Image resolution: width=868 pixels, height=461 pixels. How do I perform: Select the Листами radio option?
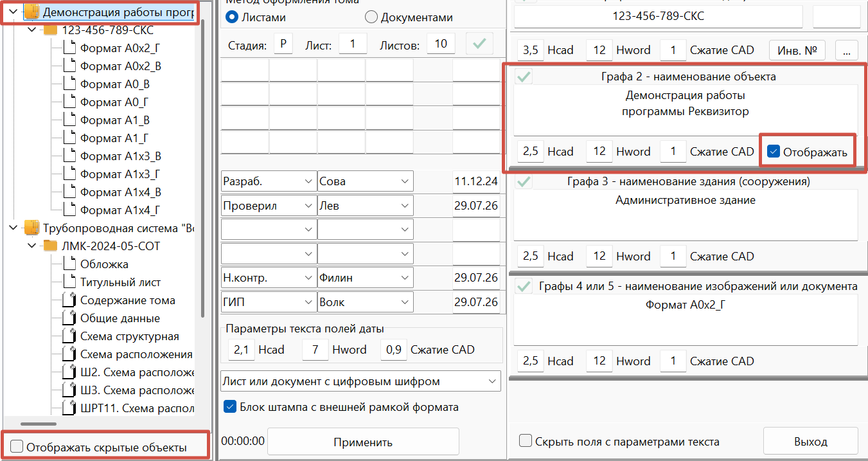pyautogui.click(x=232, y=17)
